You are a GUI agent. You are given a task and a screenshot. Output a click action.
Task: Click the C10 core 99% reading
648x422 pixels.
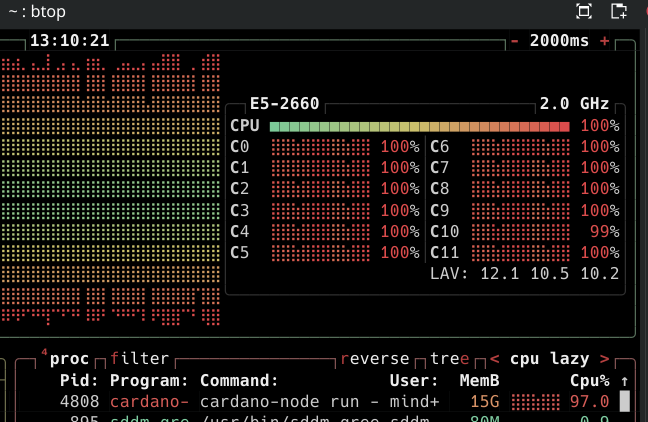(x=605, y=231)
